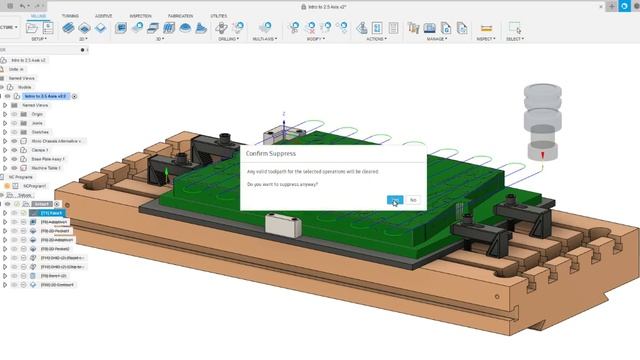
Task: Select the 3D Scallop dome icon
Action: pos(185,28)
